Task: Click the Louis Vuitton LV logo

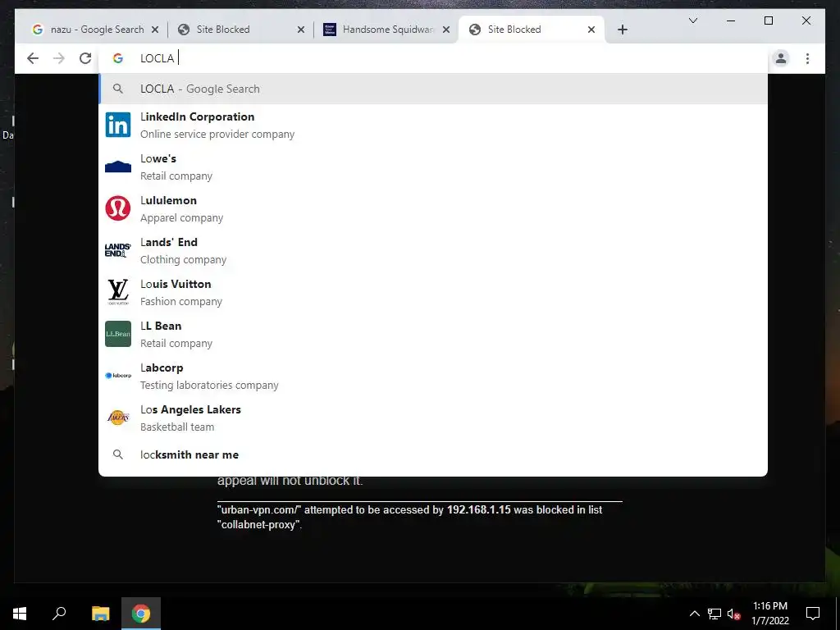Action: pos(118,292)
